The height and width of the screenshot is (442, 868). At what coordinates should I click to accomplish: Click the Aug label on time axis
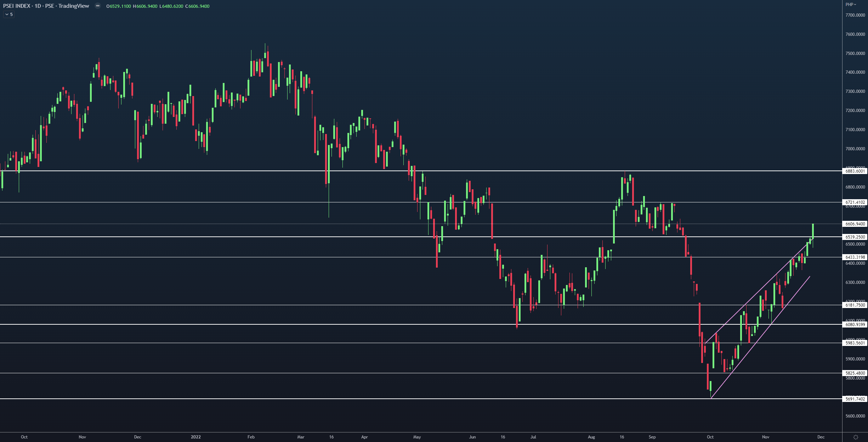pyautogui.click(x=591, y=437)
